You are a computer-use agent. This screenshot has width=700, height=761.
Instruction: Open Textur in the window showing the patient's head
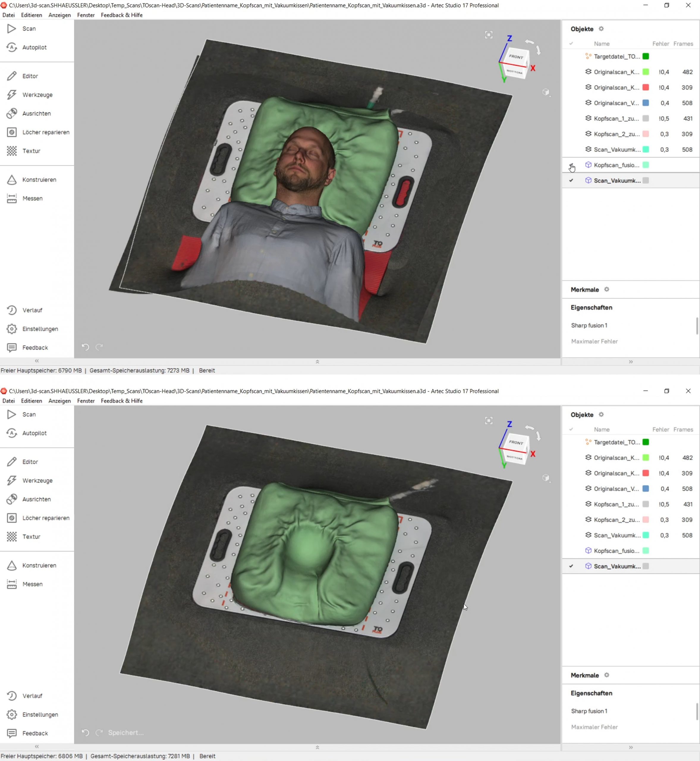23,151
